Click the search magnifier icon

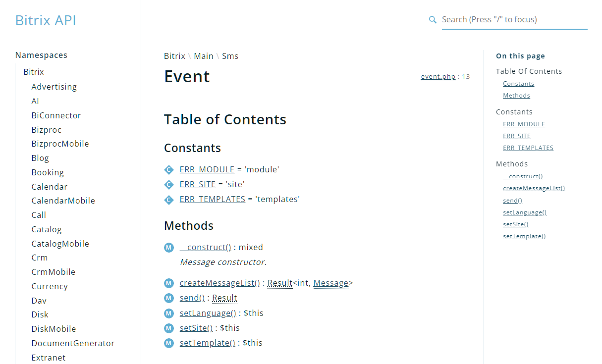[433, 20]
